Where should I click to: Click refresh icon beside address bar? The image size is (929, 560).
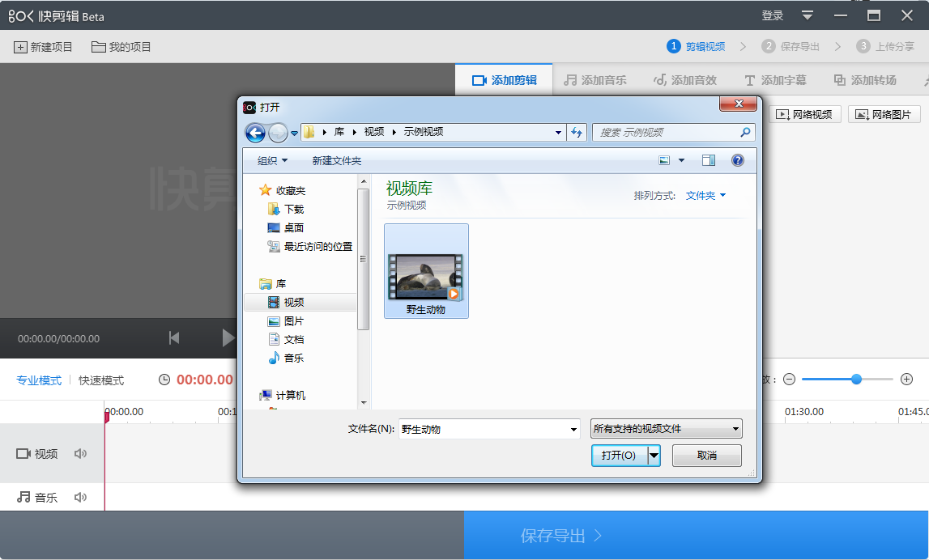pos(577,133)
